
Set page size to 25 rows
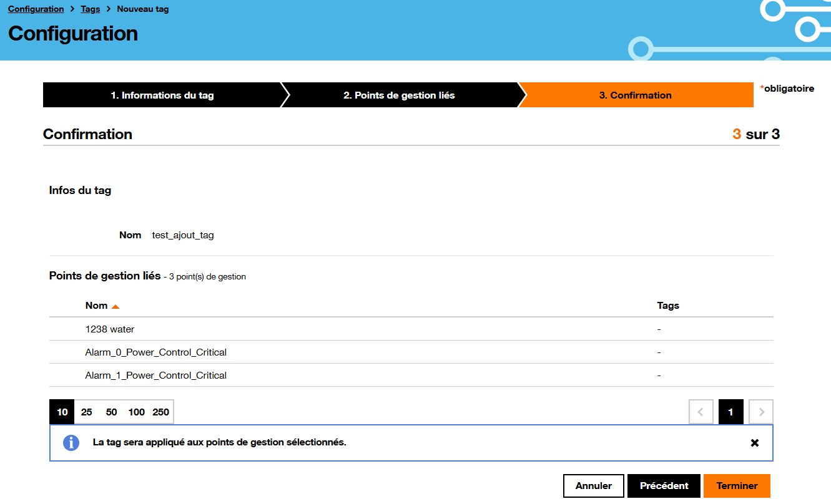86,412
